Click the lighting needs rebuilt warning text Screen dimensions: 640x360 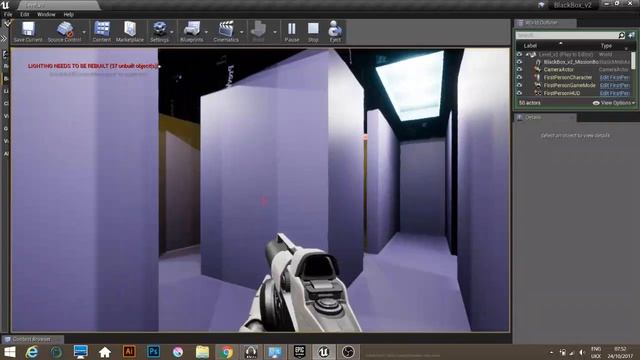(94, 66)
